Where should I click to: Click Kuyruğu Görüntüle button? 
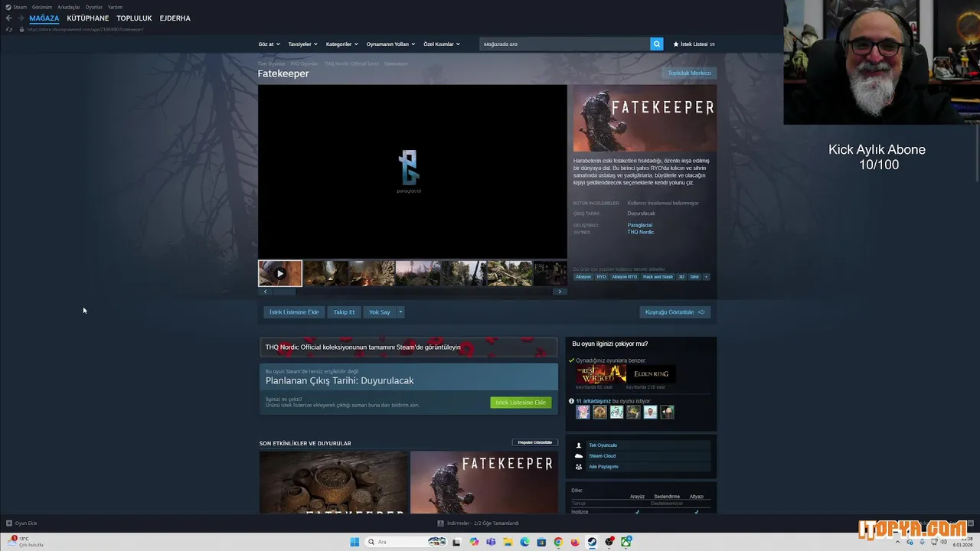[675, 312]
